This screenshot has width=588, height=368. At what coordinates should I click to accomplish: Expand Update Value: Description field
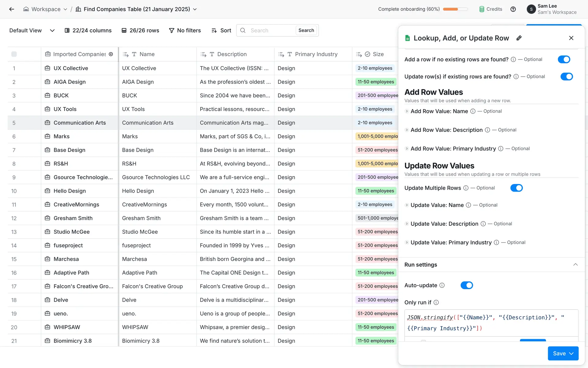coord(407,224)
